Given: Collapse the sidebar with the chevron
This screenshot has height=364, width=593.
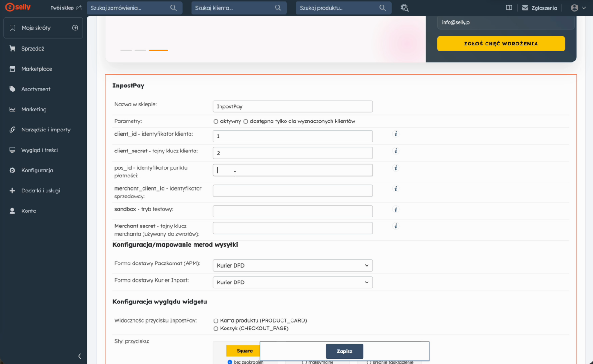Looking at the screenshot, I should [80, 356].
